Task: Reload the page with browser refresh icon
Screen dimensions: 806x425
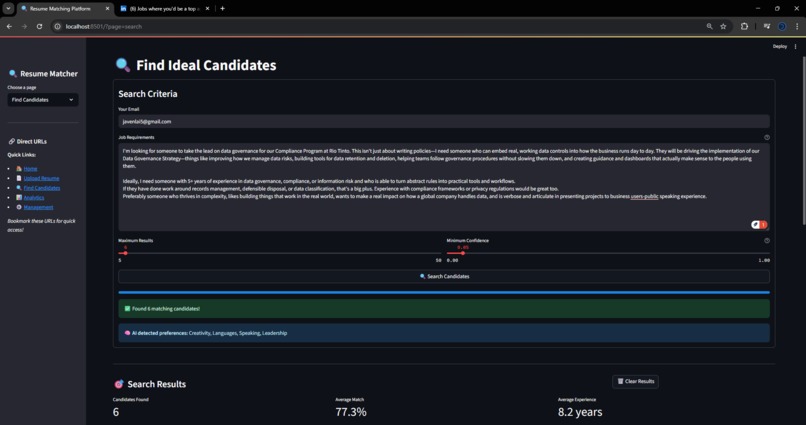Action: click(x=40, y=26)
